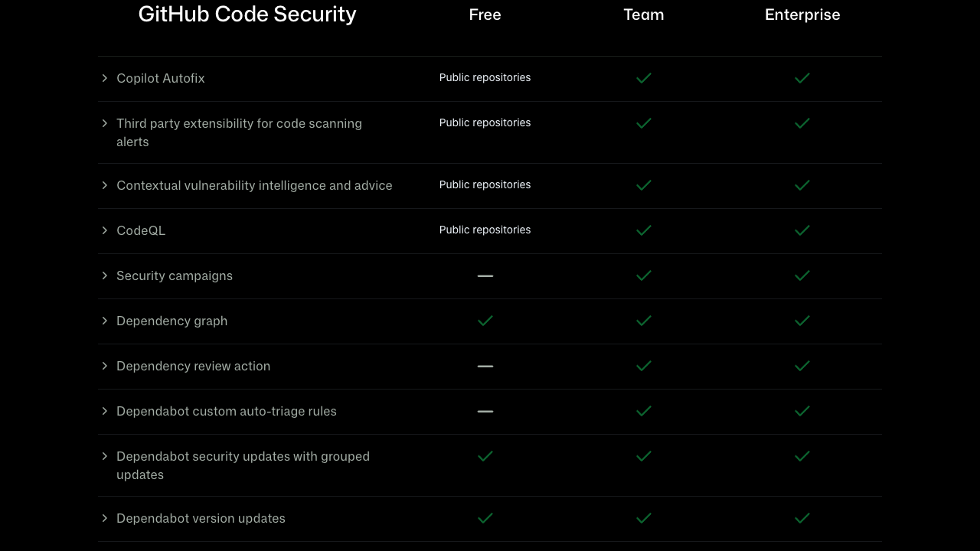This screenshot has width=980, height=551.
Task: Click Free checkmark for Dependabot version updates
Action: coord(485,518)
